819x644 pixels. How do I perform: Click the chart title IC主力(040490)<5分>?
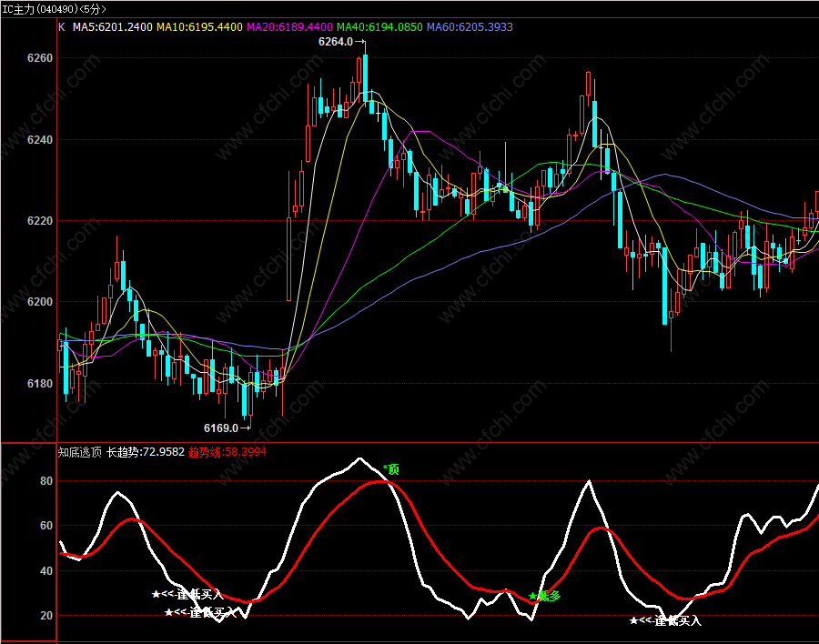54,9
